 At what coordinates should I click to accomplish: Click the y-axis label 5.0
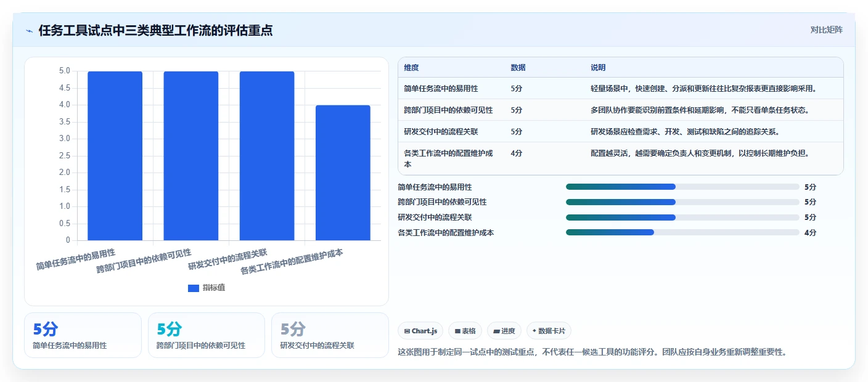(x=64, y=71)
